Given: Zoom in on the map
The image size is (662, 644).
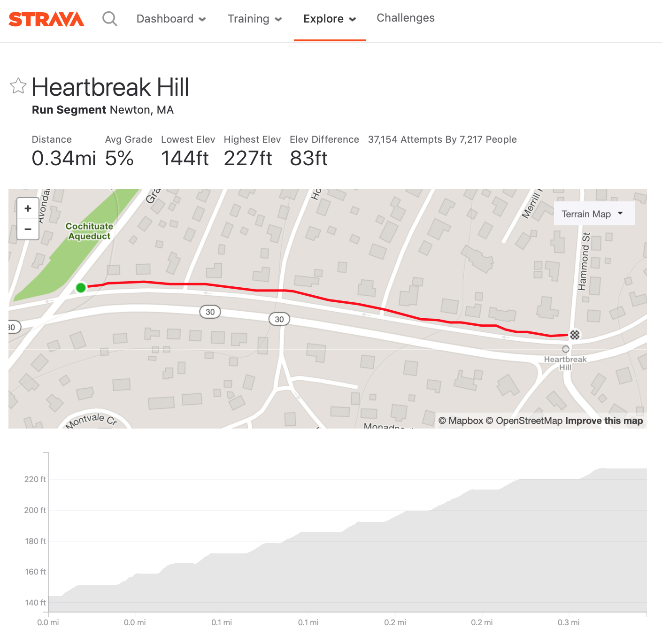Looking at the screenshot, I should click(28, 208).
